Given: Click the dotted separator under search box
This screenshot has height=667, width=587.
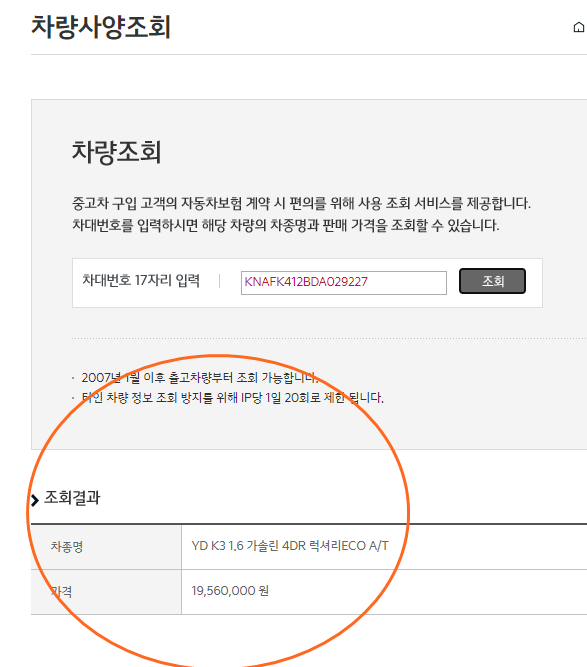Looking at the screenshot, I should (x=329, y=339).
